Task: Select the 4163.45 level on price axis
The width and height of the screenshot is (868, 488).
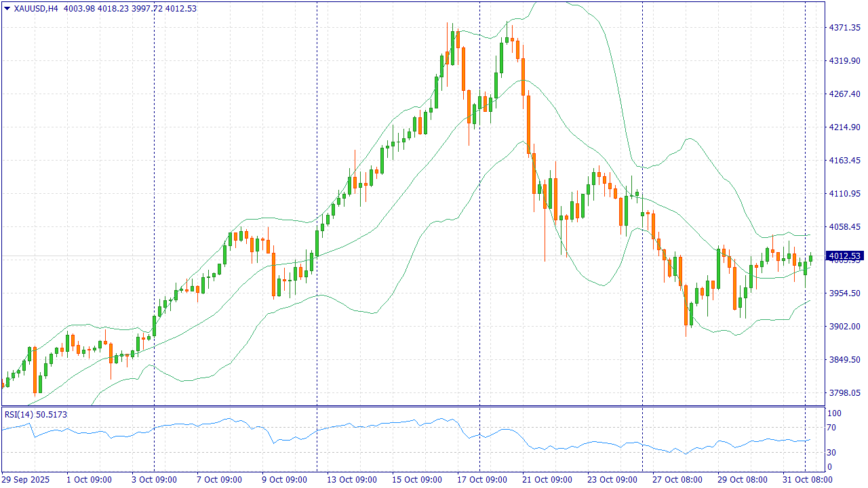Action: [x=844, y=161]
